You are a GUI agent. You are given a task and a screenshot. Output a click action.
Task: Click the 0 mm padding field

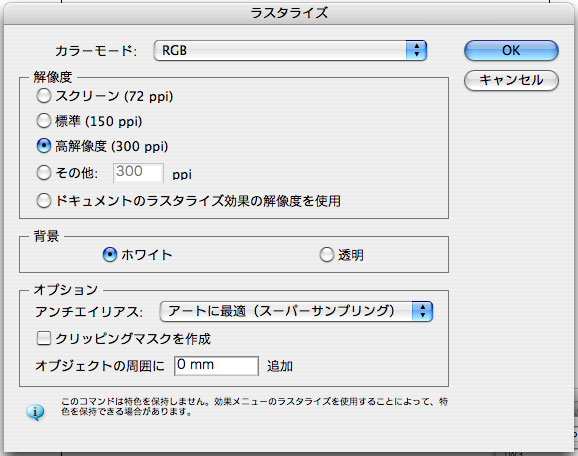click(216, 366)
